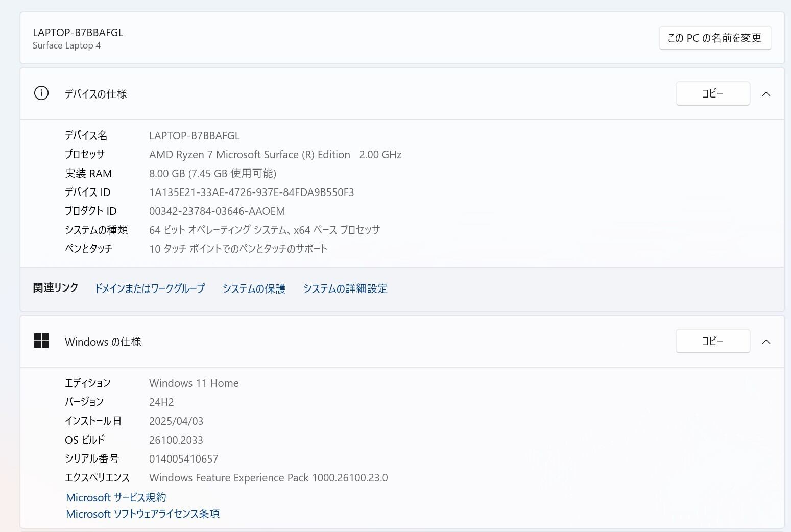Select the デバイス ID value 1A135E21-33AE-4726-937E-84FDA9B550F3
Screen dimensions: 791x532
click(x=252, y=192)
